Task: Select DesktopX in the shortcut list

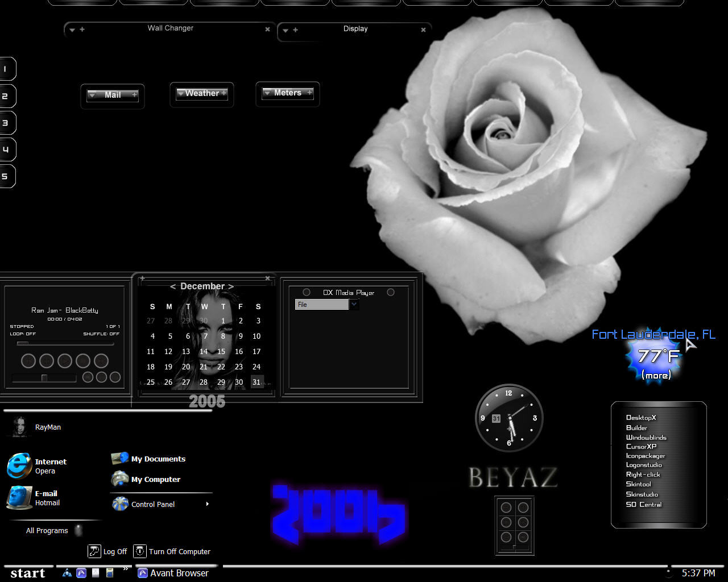Action: pos(641,418)
